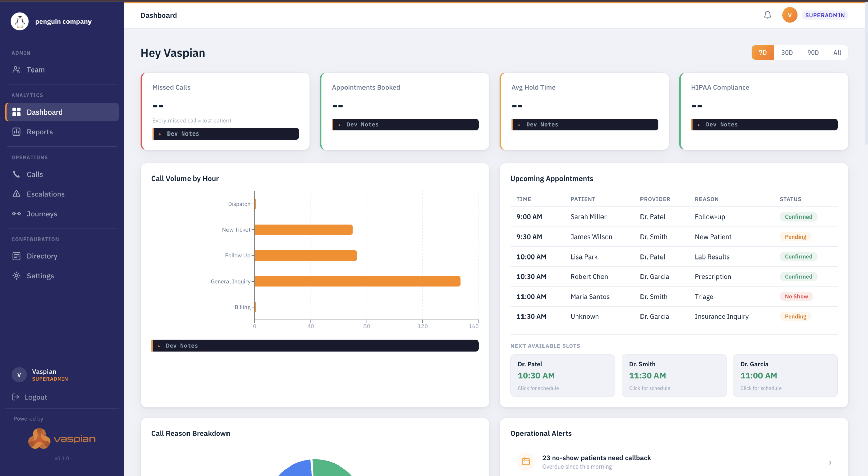The height and width of the screenshot is (476, 868).
Task: Click the calendar icon on no-show alert
Action: [526, 462]
